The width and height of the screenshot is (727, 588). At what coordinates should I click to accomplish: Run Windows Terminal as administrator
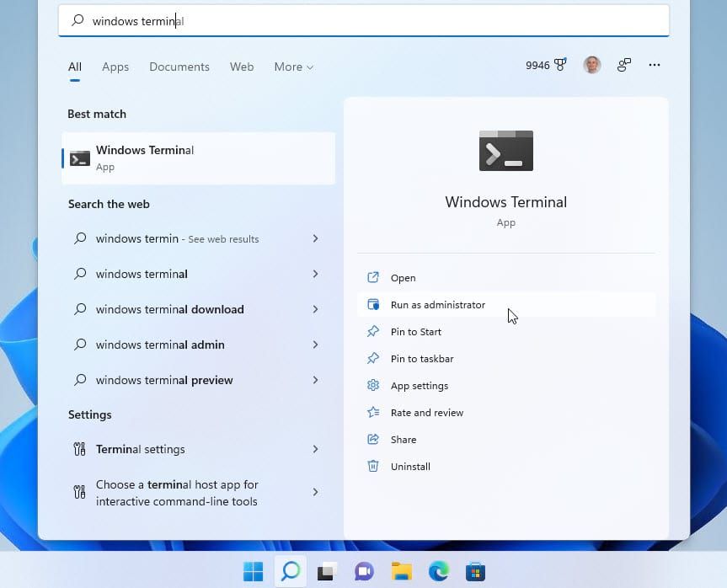tap(437, 304)
